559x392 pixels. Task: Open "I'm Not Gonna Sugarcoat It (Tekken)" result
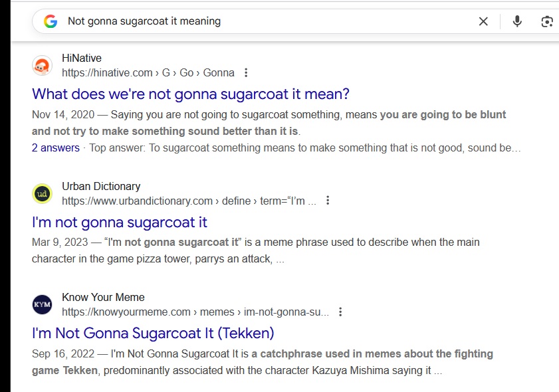pos(153,333)
